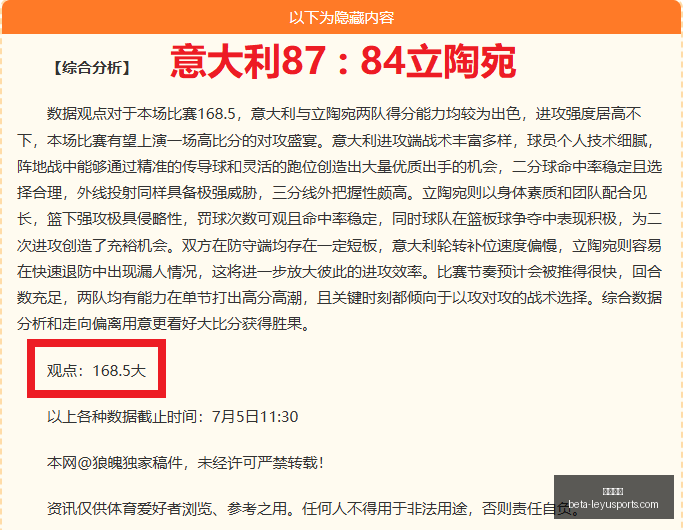
Task: Click the line starting 阵地战中能够通过精准
Action: tap(340, 166)
